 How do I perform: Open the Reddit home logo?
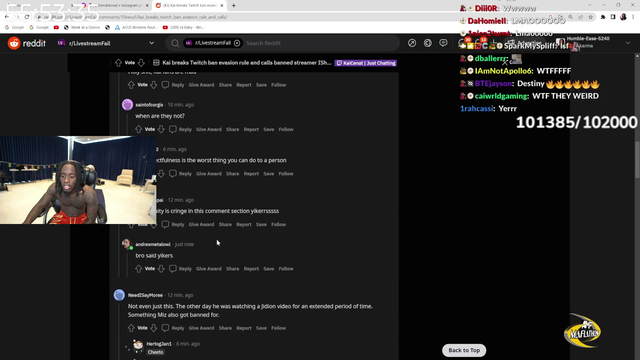click(x=27, y=43)
